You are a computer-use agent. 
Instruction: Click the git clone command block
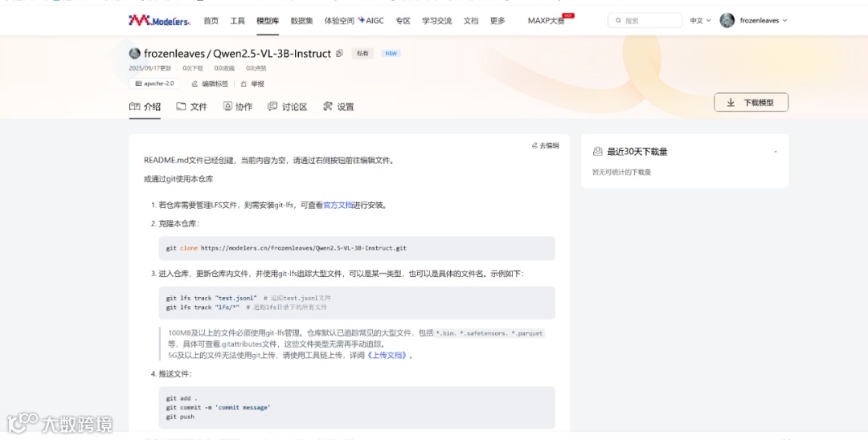coord(357,248)
